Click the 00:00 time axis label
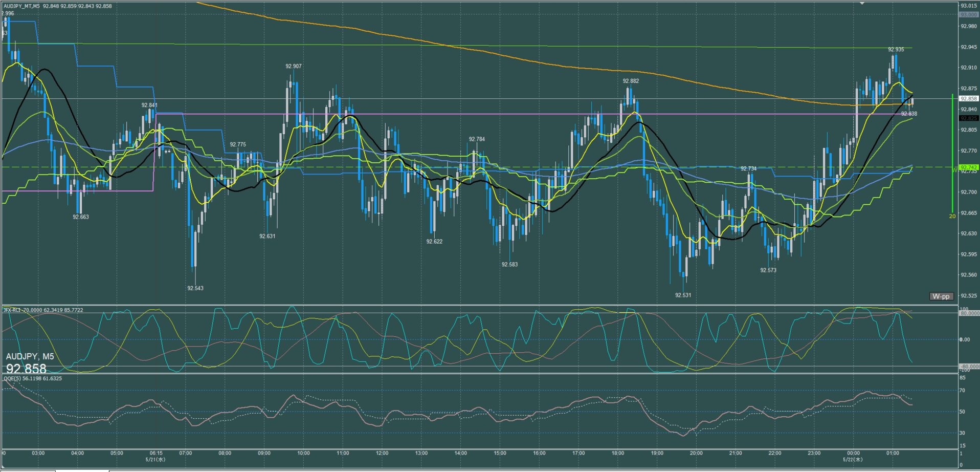This screenshot has width=980, height=472. click(853, 453)
